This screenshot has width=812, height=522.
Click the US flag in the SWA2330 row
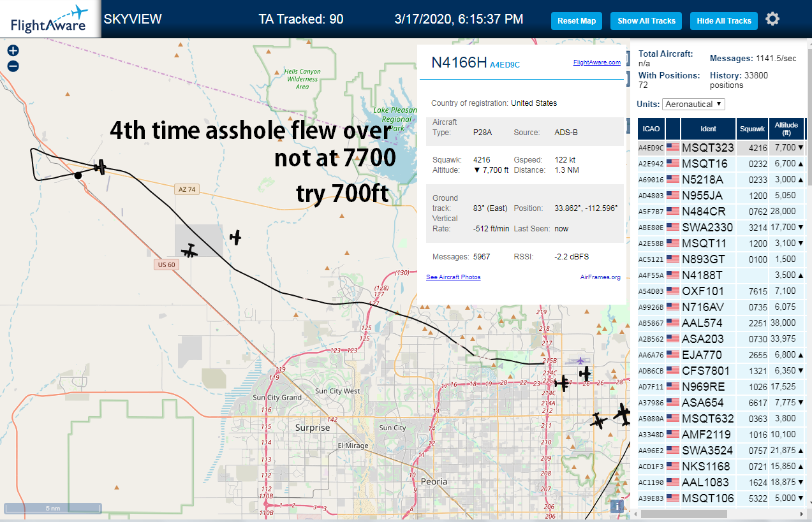[672, 227]
